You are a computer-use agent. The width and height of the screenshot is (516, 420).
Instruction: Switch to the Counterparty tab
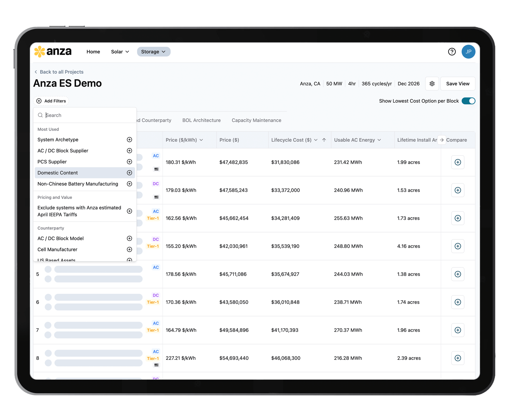[x=154, y=120]
